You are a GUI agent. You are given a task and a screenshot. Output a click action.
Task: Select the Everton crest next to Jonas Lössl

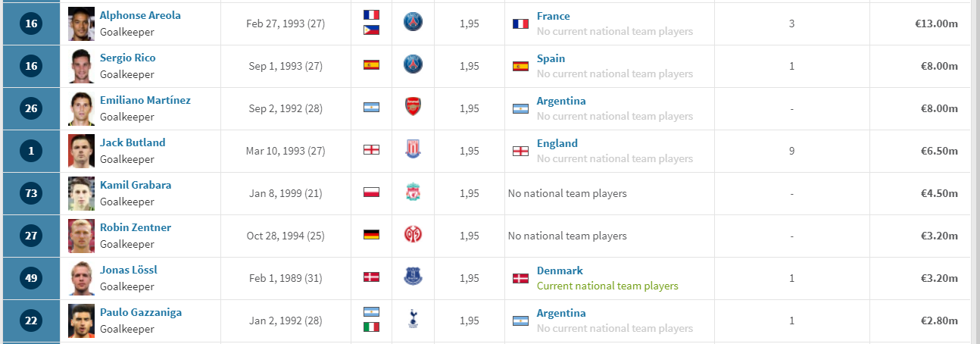click(413, 277)
